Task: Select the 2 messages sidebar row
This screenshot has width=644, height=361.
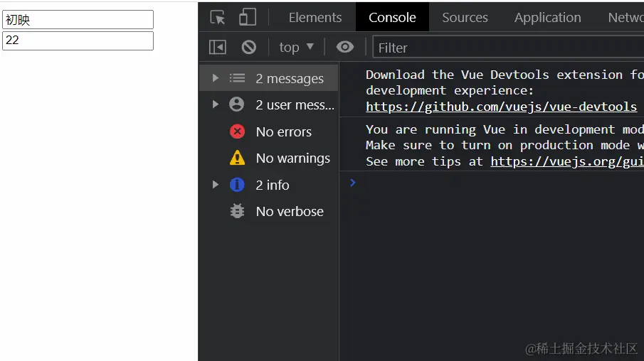Action: pyautogui.click(x=269, y=78)
